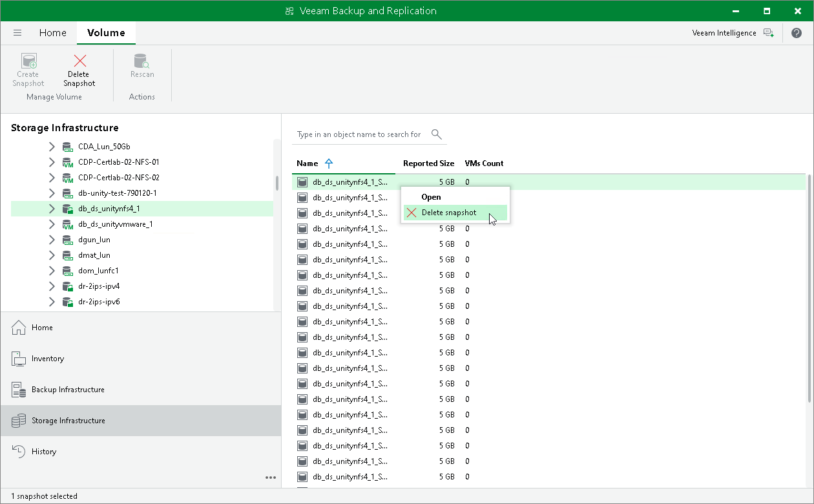The image size is (814, 504).
Task: Expand the dom_lunfc1 tree node
Action: 52,271
